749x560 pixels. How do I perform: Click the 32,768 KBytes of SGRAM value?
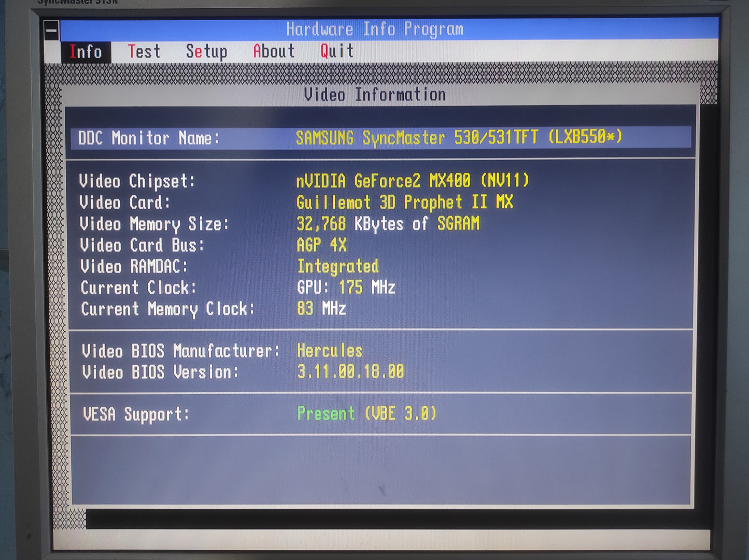[x=388, y=224]
